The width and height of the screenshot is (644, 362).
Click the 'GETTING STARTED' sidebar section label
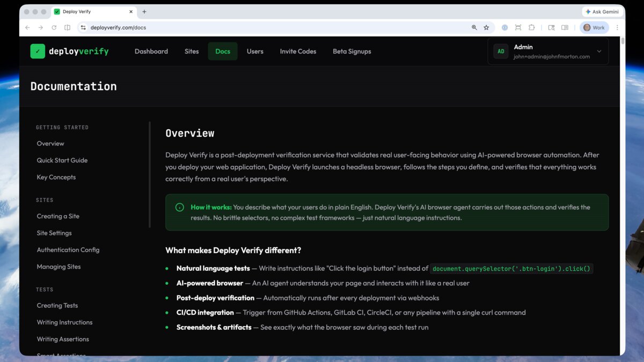click(62, 128)
